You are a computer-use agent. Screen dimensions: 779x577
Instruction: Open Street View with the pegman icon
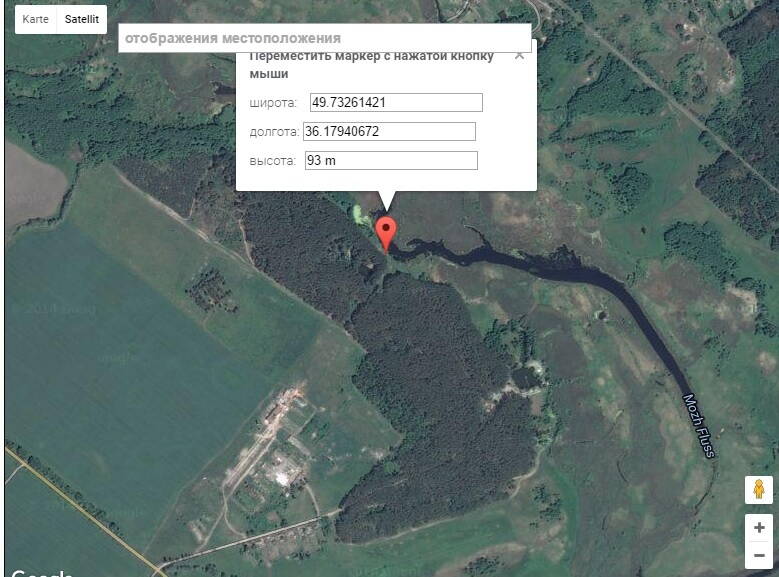[x=758, y=490]
